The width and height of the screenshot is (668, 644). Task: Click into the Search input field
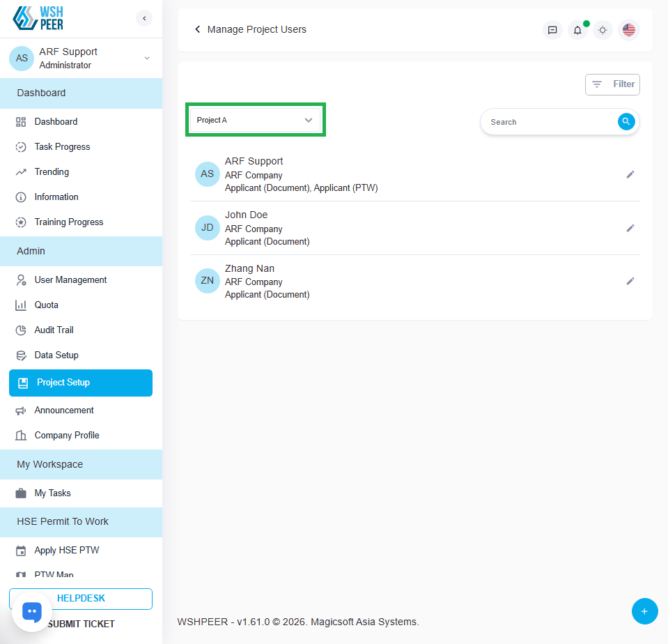[549, 122]
